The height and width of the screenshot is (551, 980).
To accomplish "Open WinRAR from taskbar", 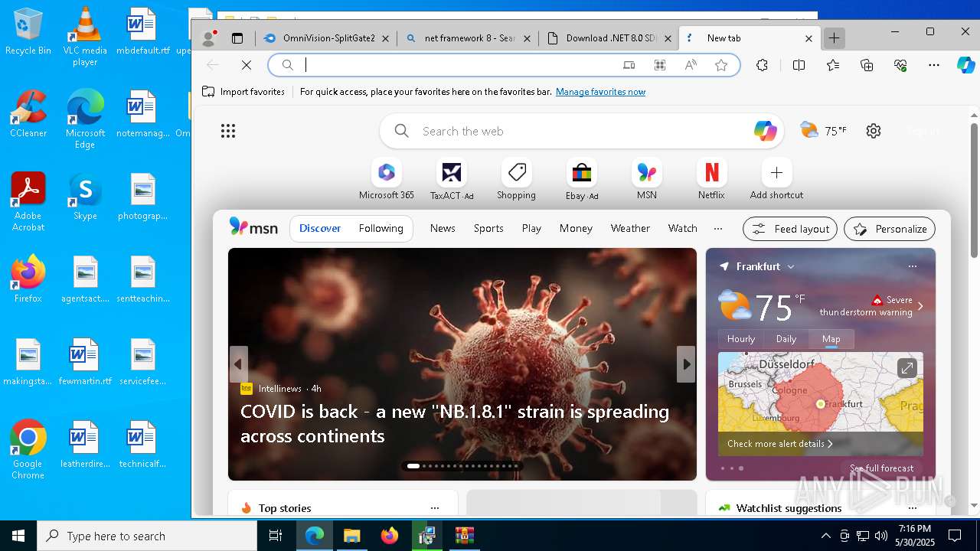I will coord(465,536).
